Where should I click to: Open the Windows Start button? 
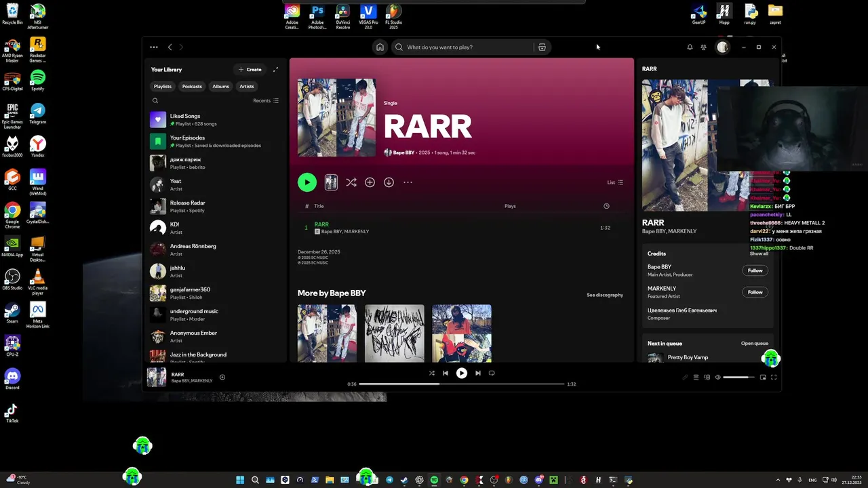pos(240,480)
